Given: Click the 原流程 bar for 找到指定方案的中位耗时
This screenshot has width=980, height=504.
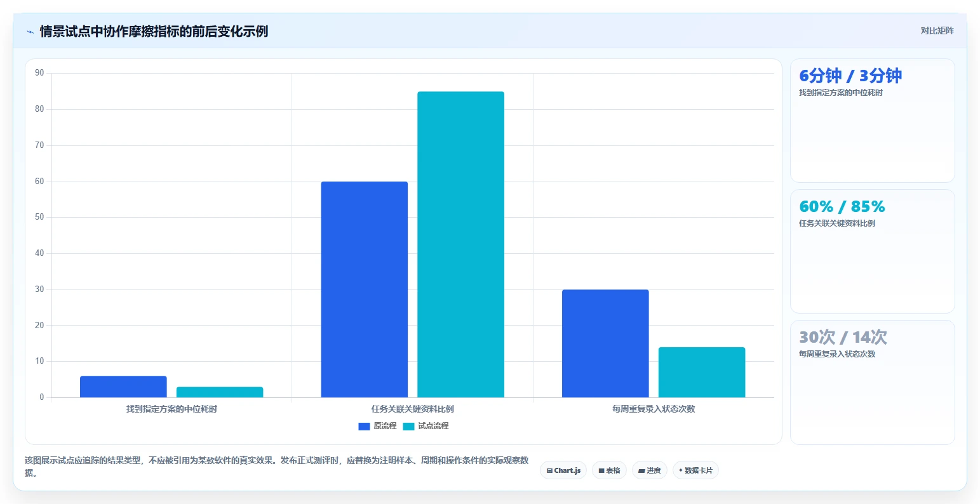Looking at the screenshot, I should point(123,387).
